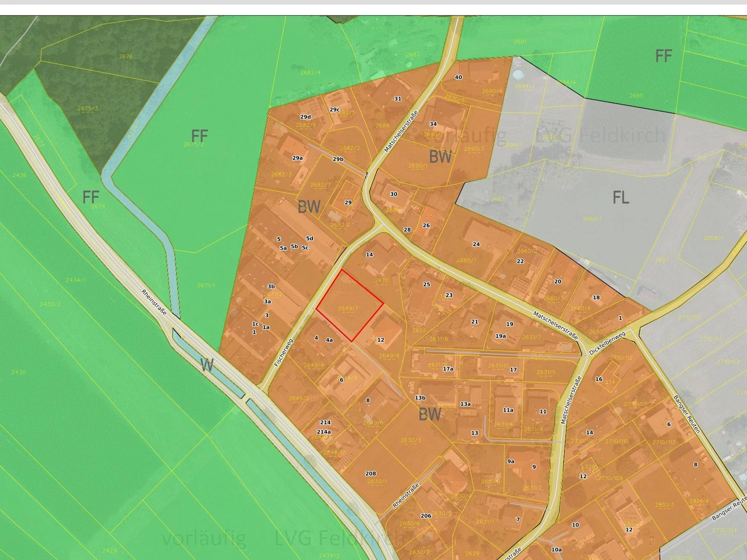Click house number 29d
The width and height of the screenshot is (747, 560).
click(305, 117)
